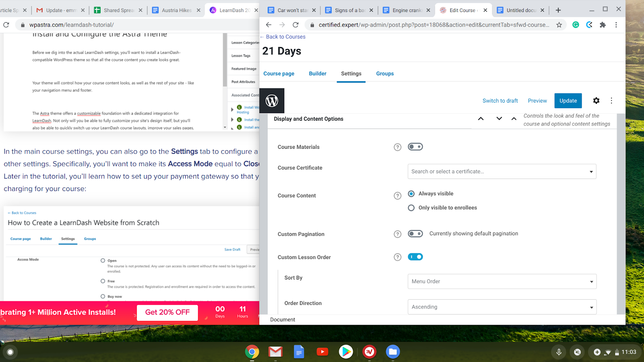Click the Display and Content Options heading

pos(308,119)
